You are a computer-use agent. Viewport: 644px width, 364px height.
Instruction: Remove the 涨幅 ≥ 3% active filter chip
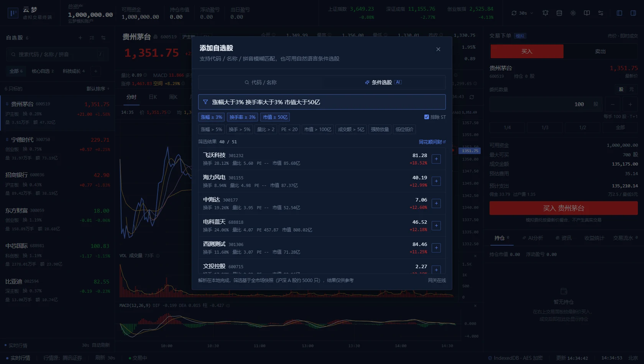(x=212, y=117)
